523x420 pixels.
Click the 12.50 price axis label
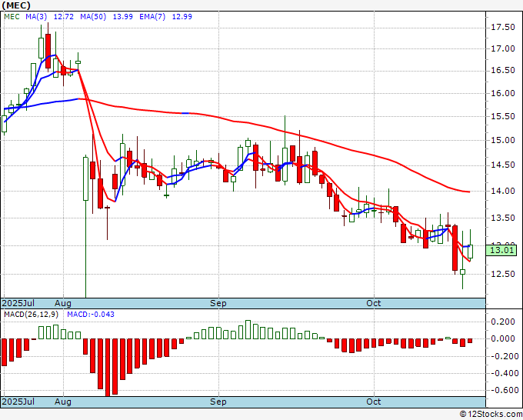pos(503,274)
